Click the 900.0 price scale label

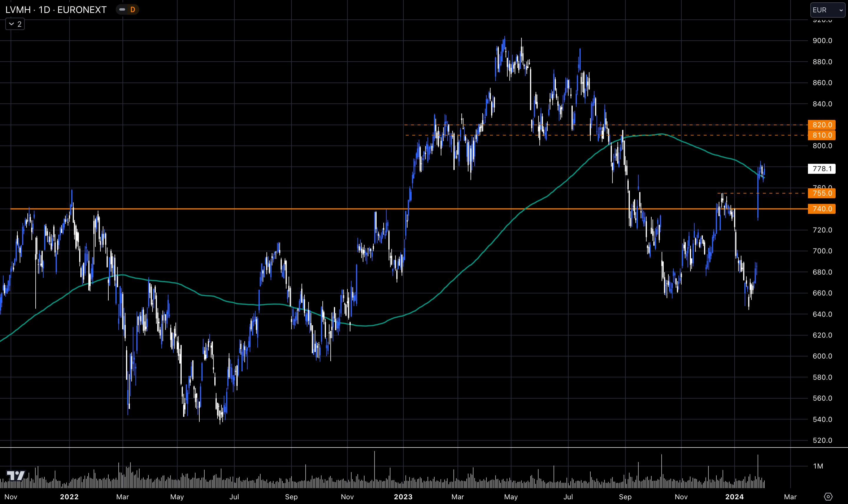822,41
